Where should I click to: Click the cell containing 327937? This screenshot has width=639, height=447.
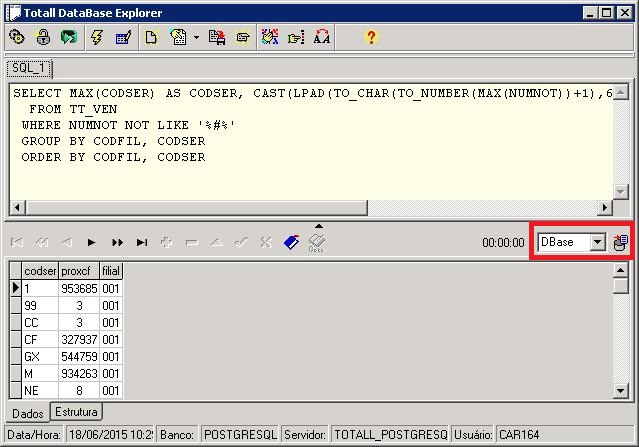click(79, 339)
